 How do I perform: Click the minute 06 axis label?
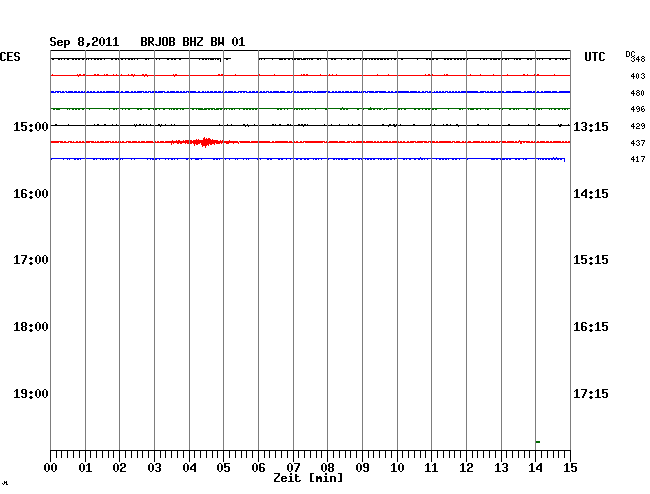(258, 468)
